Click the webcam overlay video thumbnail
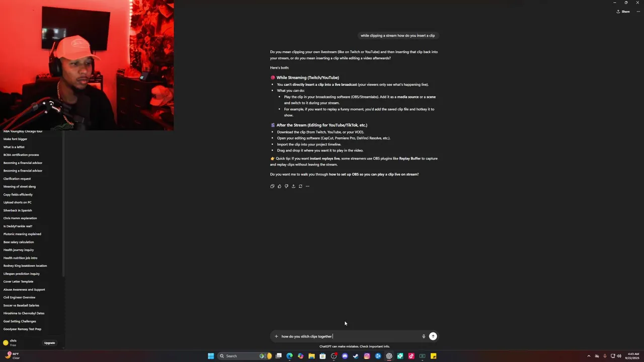The height and width of the screenshot is (362, 644). pyautogui.click(x=87, y=65)
